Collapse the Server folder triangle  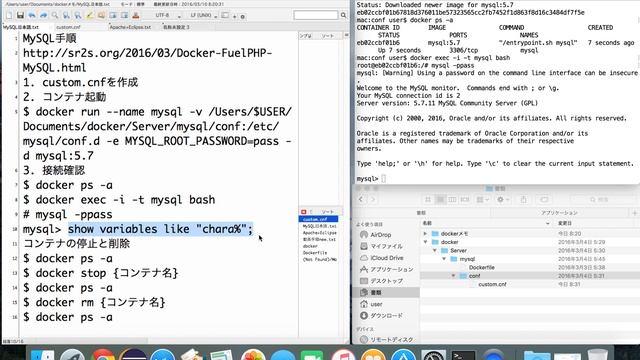pyautogui.click(x=435, y=251)
